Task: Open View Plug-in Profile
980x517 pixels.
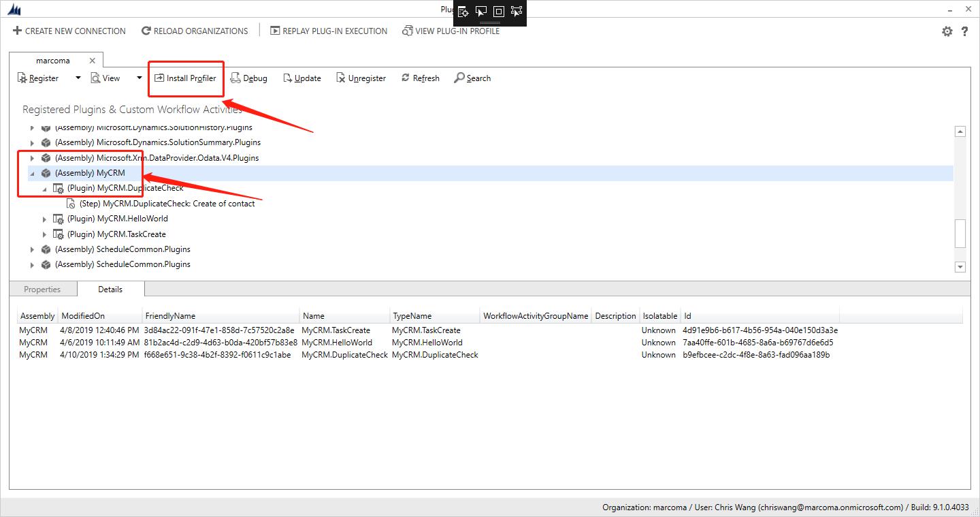Action: point(451,31)
